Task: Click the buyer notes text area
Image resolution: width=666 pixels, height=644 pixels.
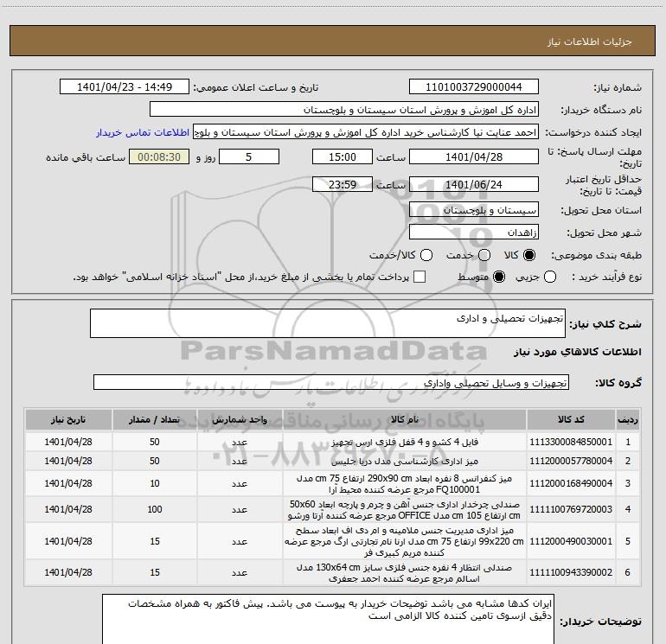Action: tap(328, 619)
